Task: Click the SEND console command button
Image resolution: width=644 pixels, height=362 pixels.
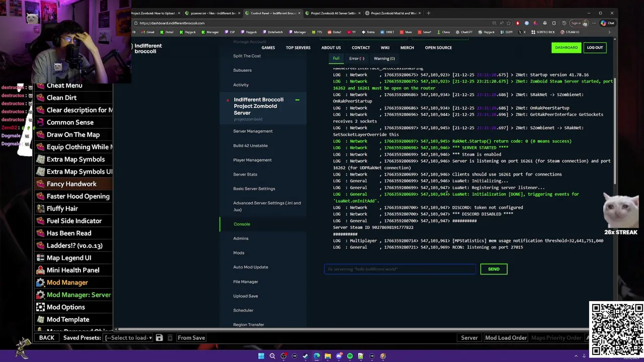Action: tap(494, 269)
